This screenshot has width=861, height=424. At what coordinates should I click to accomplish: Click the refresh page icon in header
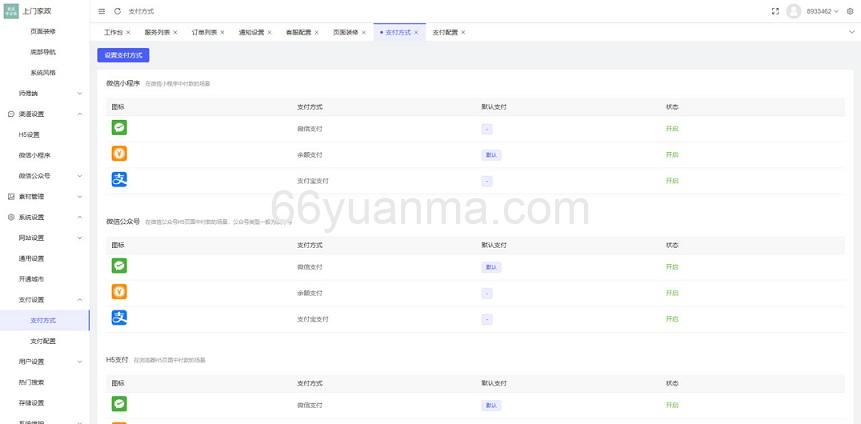coord(118,12)
